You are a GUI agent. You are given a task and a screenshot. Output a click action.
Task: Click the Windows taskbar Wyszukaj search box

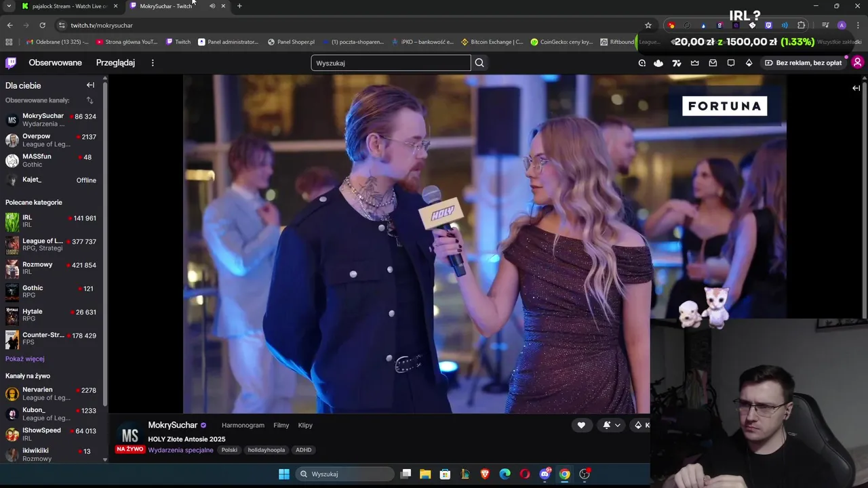[345, 474]
